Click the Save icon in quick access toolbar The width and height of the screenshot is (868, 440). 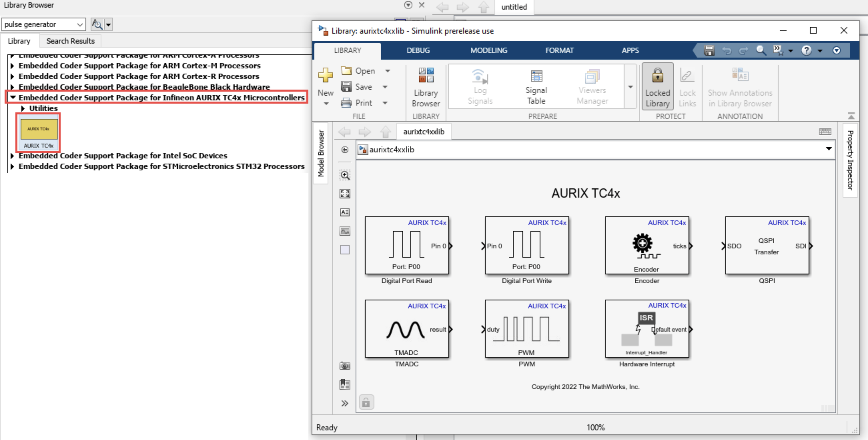pyautogui.click(x=709, y=50)
